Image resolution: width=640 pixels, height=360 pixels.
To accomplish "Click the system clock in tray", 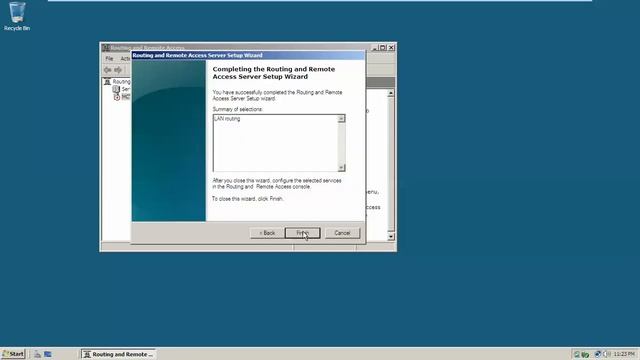I will [x=624, y=354].
